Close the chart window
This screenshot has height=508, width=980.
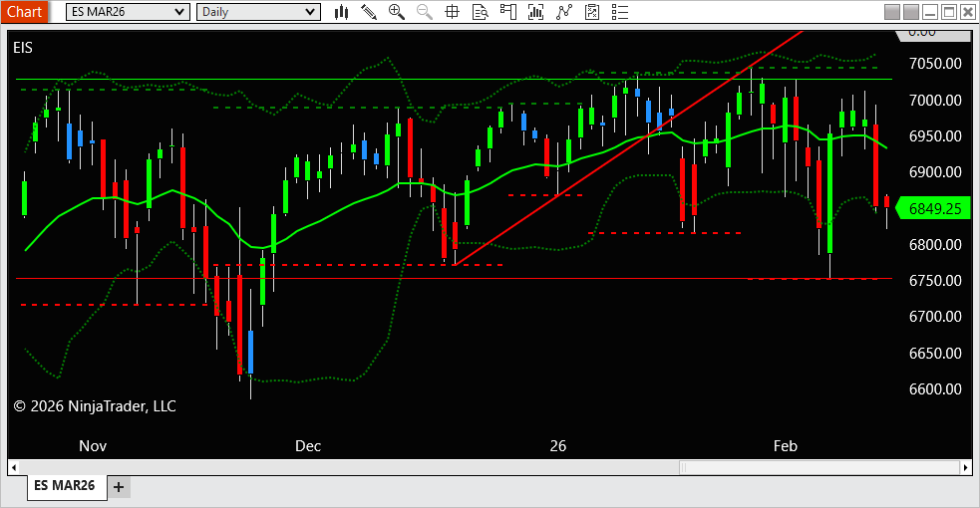[x=968, y=12]
